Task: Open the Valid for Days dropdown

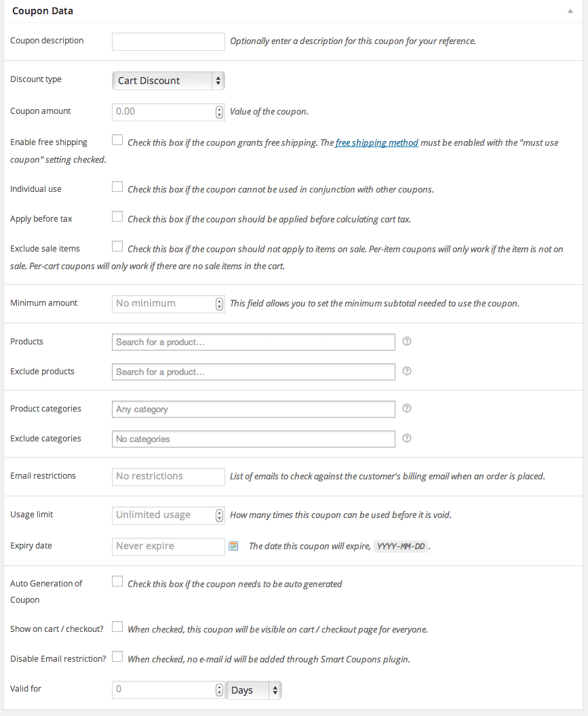Action: click(x=254, y=690)
